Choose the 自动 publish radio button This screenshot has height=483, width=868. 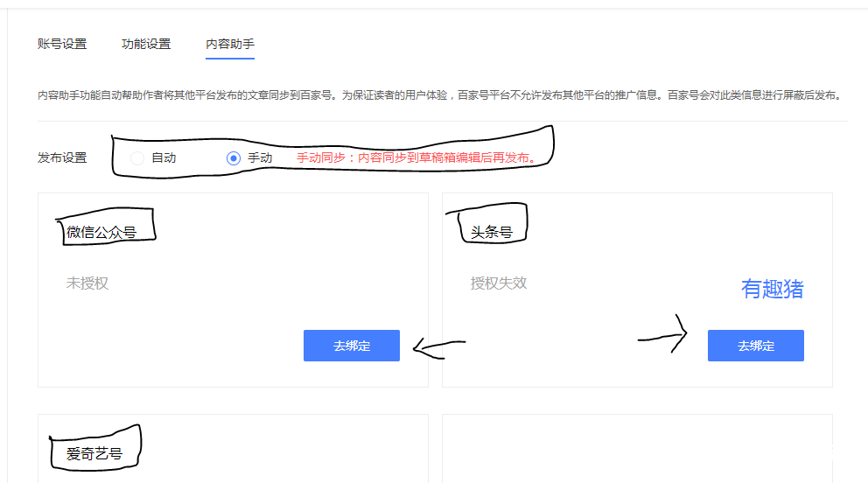tap(137, 158)
